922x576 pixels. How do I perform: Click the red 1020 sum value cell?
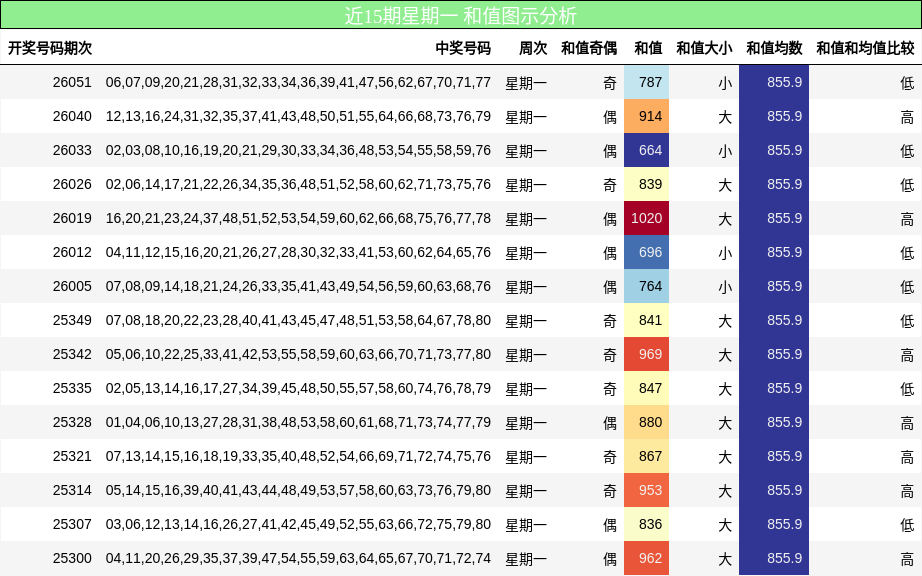[x=646, y=217]
